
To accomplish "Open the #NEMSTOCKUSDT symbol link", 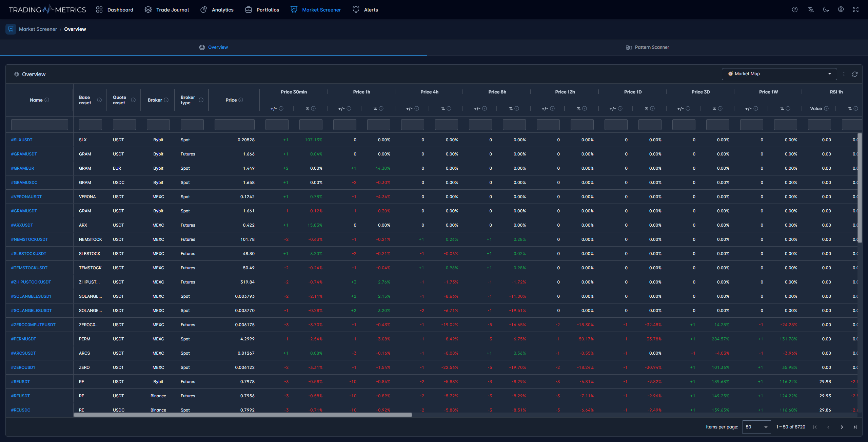I will pyautogui.click(x=29, y=239).
